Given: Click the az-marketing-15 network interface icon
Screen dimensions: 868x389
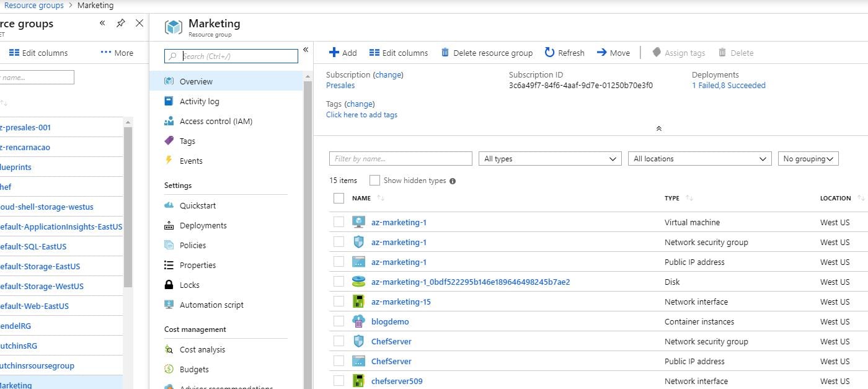Looking at the screenshot, I should 358,302.
